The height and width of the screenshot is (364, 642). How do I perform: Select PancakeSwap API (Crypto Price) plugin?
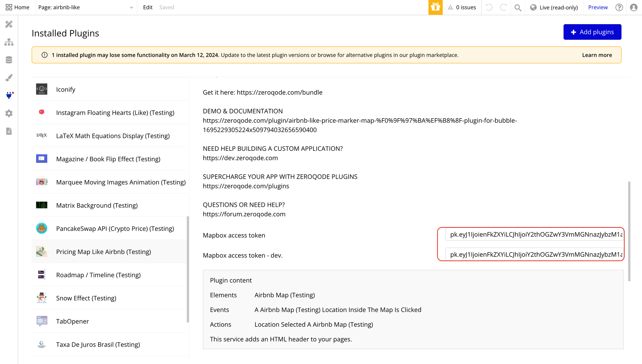[115, 229]
